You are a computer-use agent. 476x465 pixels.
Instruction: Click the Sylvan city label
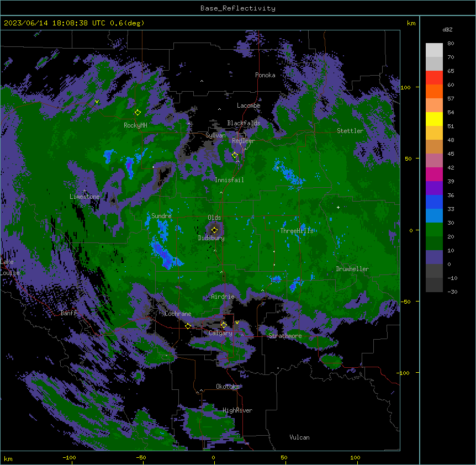click(215, 135)
